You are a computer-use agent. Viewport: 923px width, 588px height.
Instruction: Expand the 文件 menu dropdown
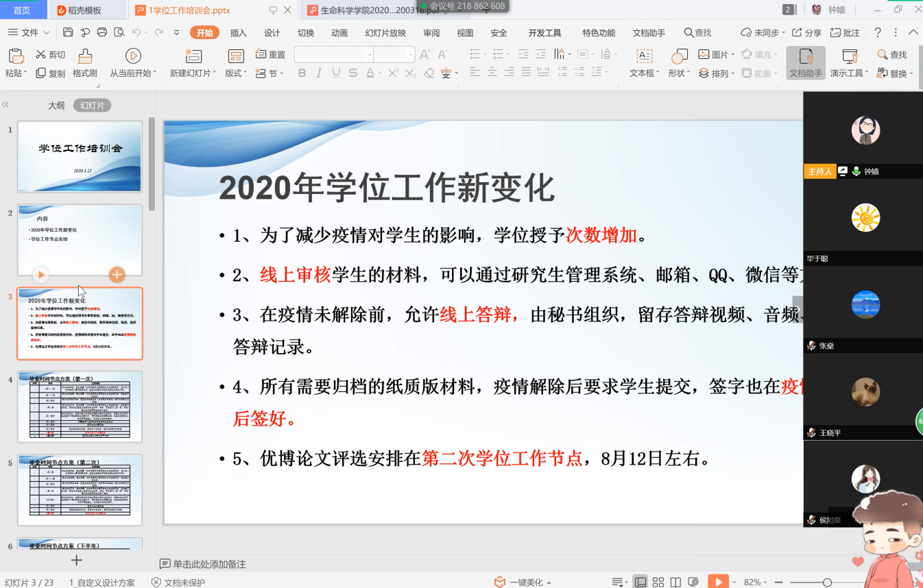coord(46,33)
